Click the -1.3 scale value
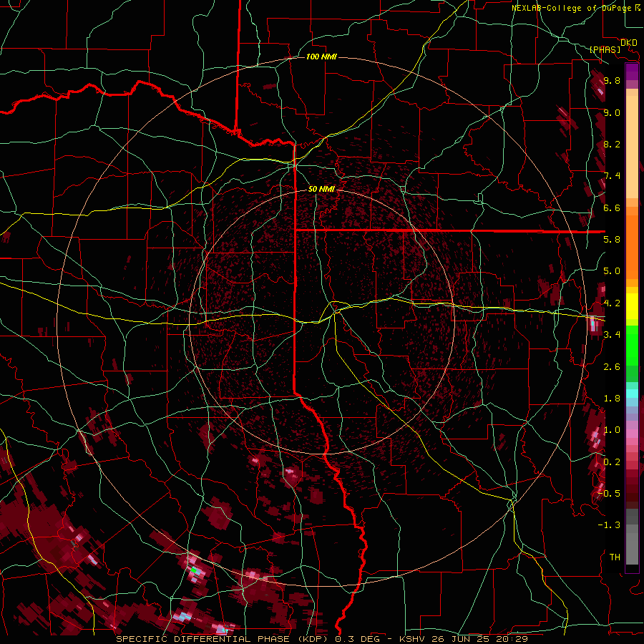Viewport: 644px width, 644px height. (609, 525)
